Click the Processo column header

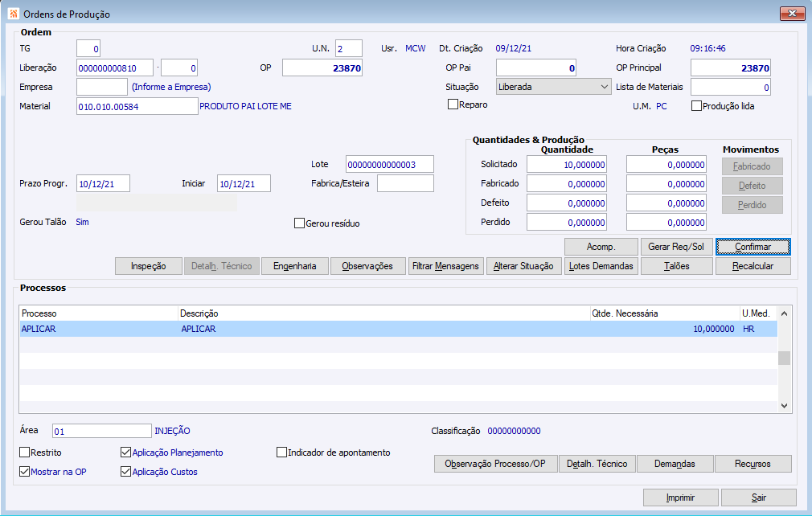(99, 313)
